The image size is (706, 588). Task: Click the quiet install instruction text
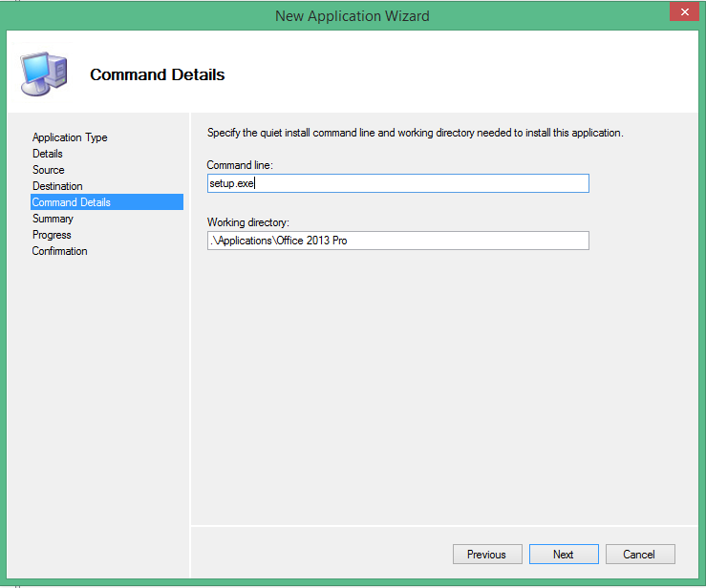tap(415, 133)
